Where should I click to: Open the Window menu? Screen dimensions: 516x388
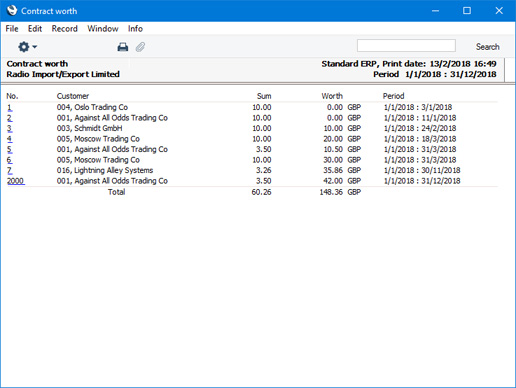click(x=103, y=29)
